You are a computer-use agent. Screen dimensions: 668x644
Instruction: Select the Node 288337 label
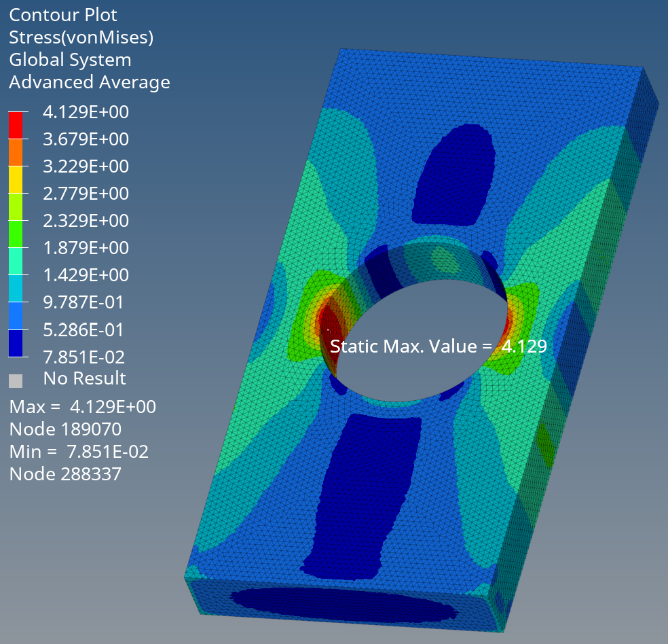65,474
